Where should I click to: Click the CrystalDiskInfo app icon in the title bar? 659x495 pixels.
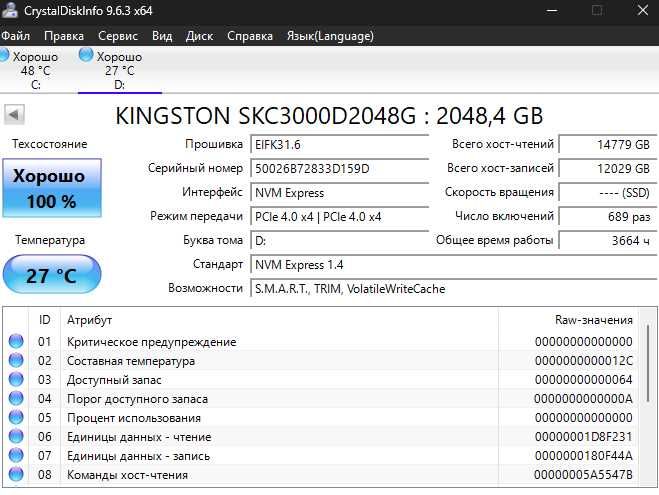(10, 10)
